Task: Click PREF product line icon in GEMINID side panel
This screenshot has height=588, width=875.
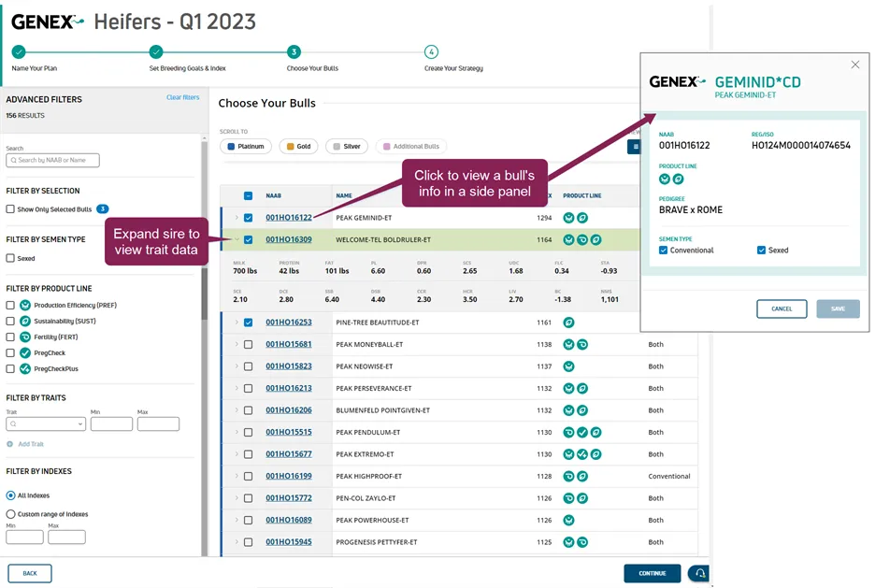Action: 664,179
